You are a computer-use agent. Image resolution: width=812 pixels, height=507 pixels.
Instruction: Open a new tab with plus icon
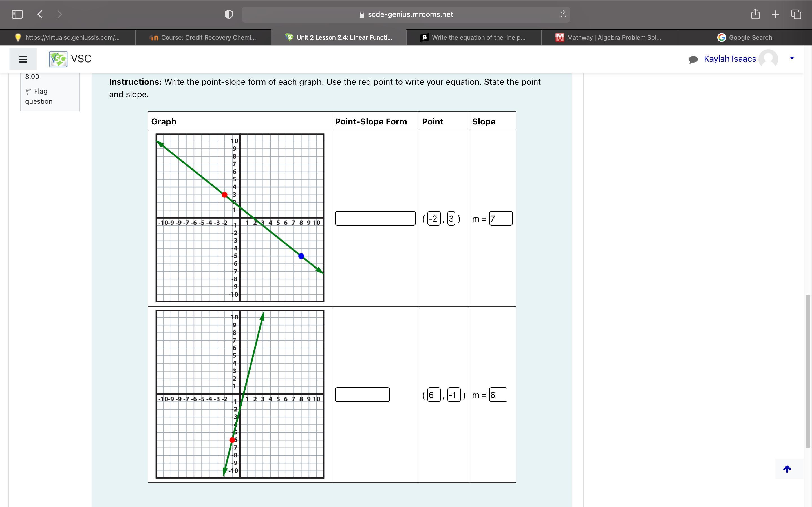point(775,14)
